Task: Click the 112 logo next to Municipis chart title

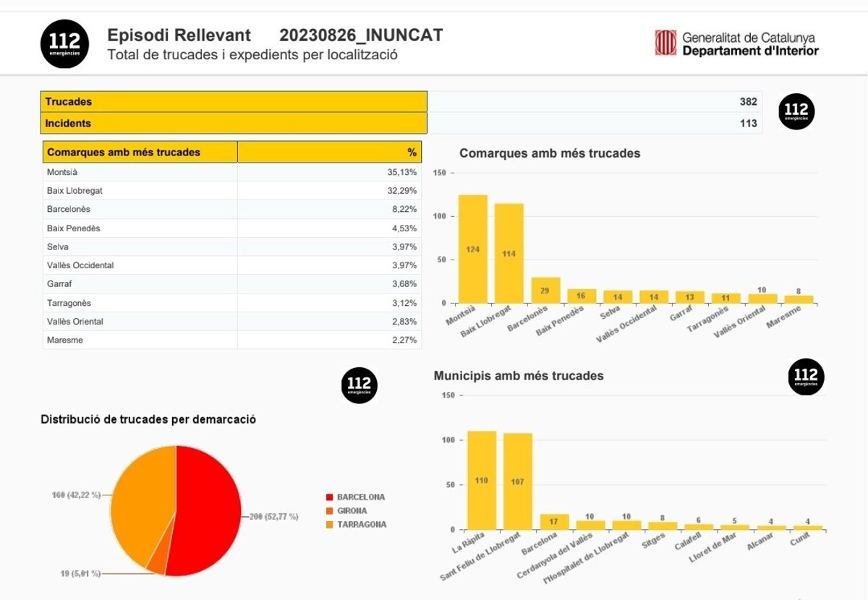Action: (x=806, y=377)
